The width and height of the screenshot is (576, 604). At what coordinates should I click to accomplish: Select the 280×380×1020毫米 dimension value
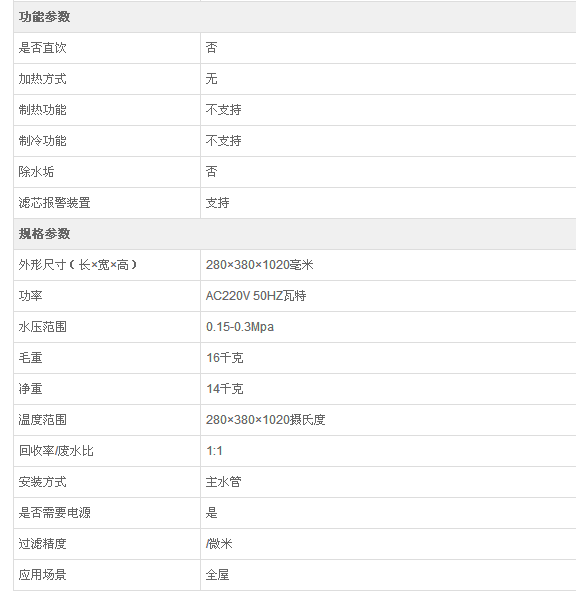tap(259, 265)
